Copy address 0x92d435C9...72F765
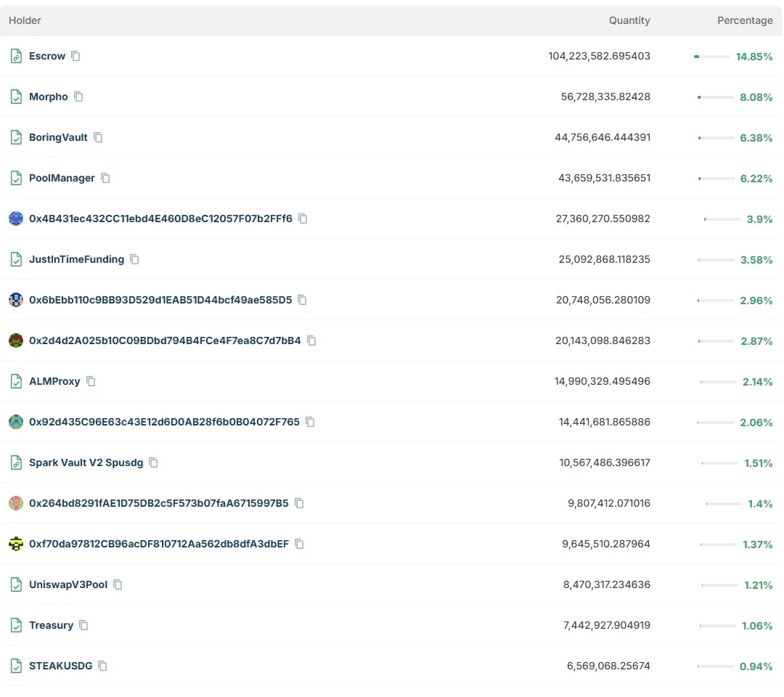Screen dimensions: 784x697 pos(310,422)
